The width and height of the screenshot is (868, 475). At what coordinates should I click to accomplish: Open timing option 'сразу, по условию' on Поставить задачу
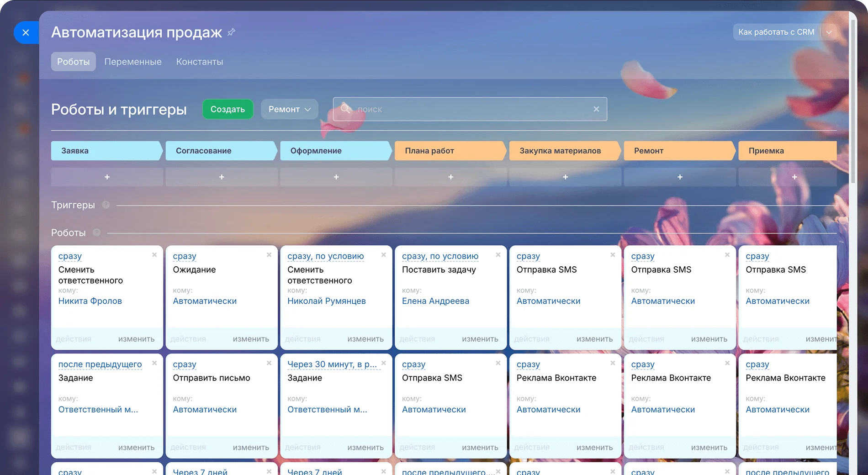tap(440, 256)
